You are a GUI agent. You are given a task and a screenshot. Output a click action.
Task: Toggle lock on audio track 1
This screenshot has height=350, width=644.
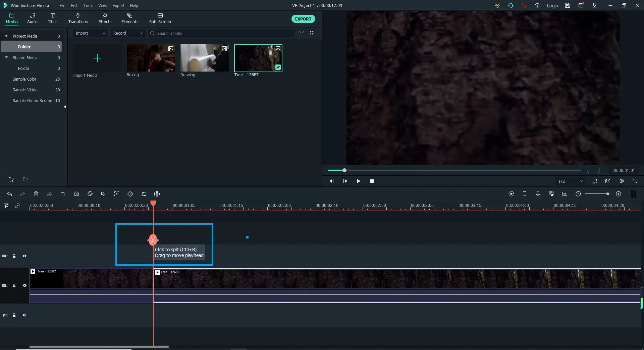click(x=14, y=315)
